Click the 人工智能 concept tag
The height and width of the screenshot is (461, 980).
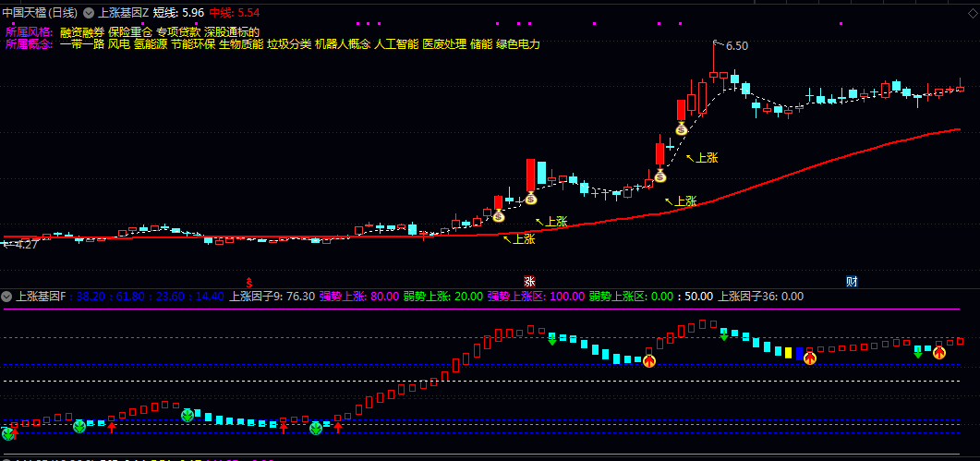point(397,44)
